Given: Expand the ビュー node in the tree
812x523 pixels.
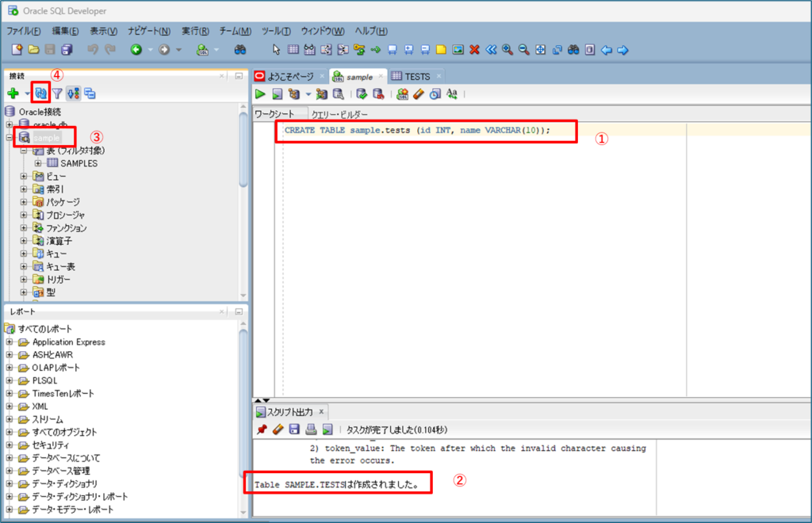Looking at the screenshot, I should tap(24, 177).
